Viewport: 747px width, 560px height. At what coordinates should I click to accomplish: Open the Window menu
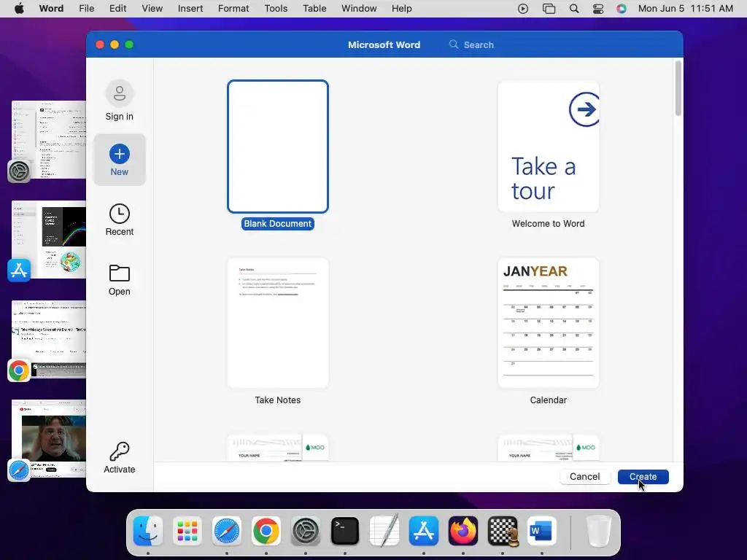click(x=359, y=9)
